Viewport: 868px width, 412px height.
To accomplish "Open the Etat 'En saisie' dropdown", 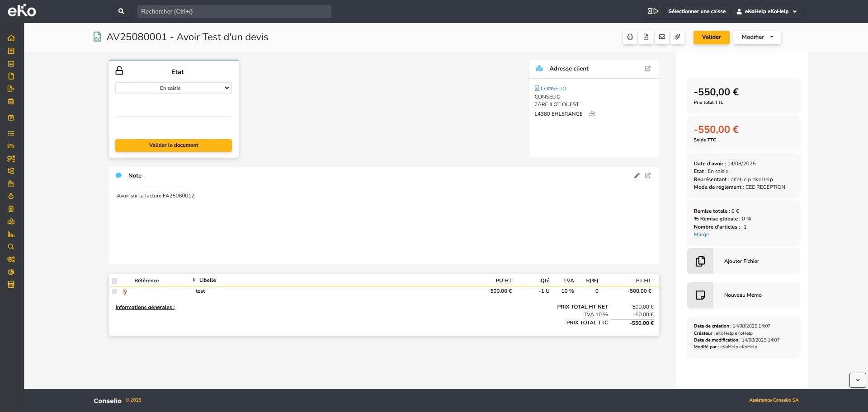I will point(174,88).
